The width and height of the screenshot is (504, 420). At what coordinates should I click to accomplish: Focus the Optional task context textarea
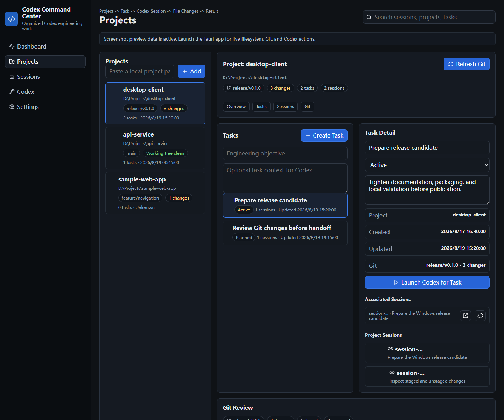285,178
